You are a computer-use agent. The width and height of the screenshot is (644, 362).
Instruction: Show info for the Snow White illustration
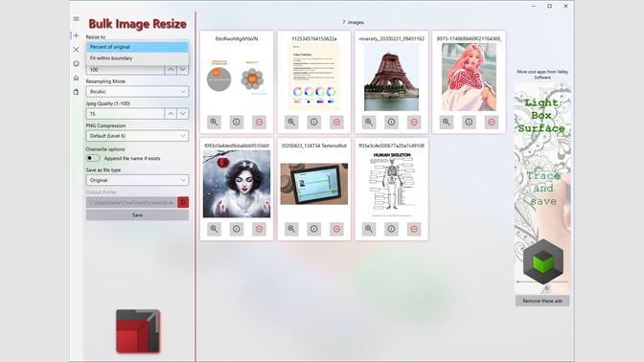click(x=237, y=229)
